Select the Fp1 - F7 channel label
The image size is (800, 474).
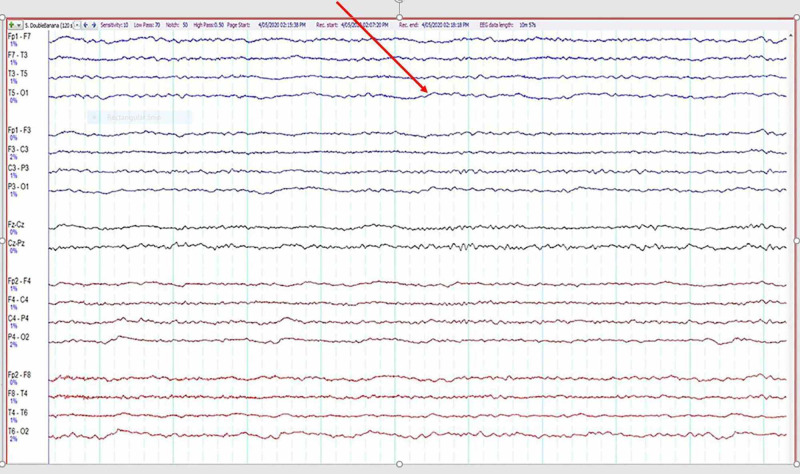[x=19, y=37]
